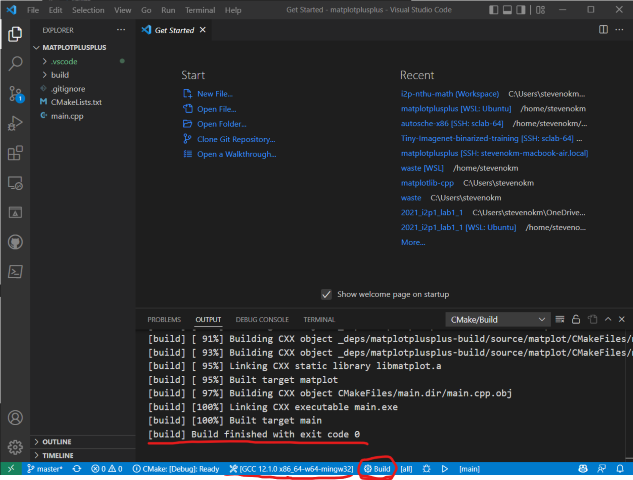Switch to the TERMINAL panel tab
Viewport: 633px width, 480px height.
[x=319, y=319]
